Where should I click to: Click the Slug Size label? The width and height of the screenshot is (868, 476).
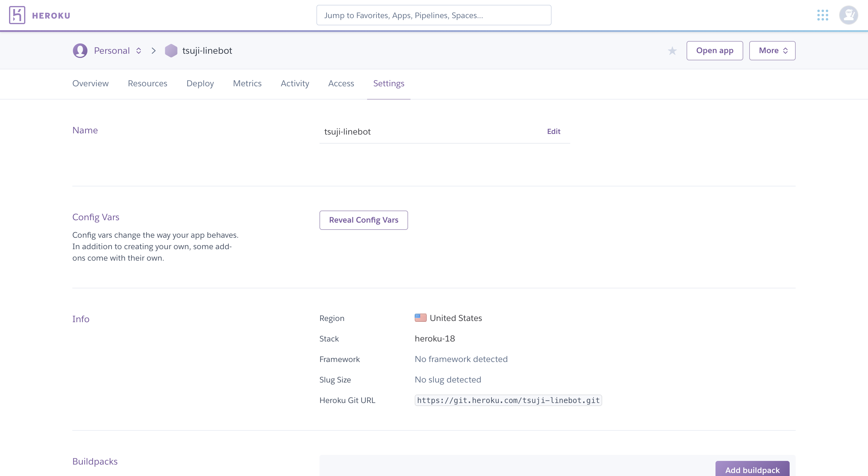(x=335, y=379)
